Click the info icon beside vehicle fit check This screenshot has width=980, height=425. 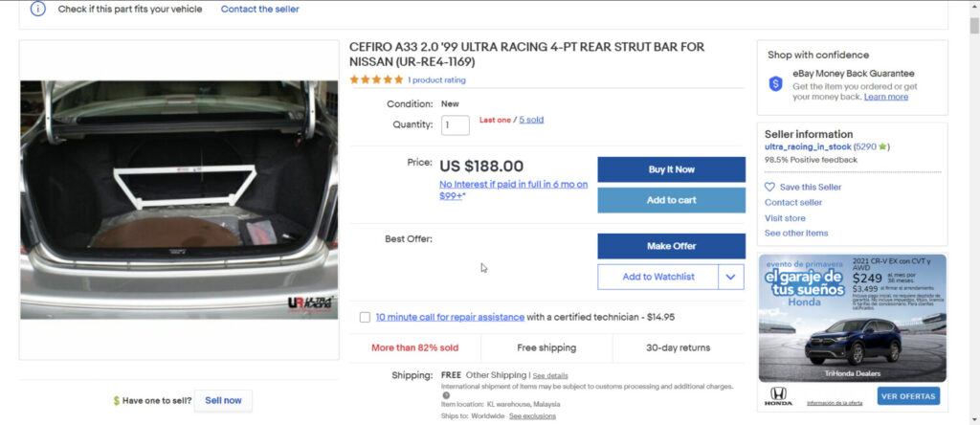point(37,9)
